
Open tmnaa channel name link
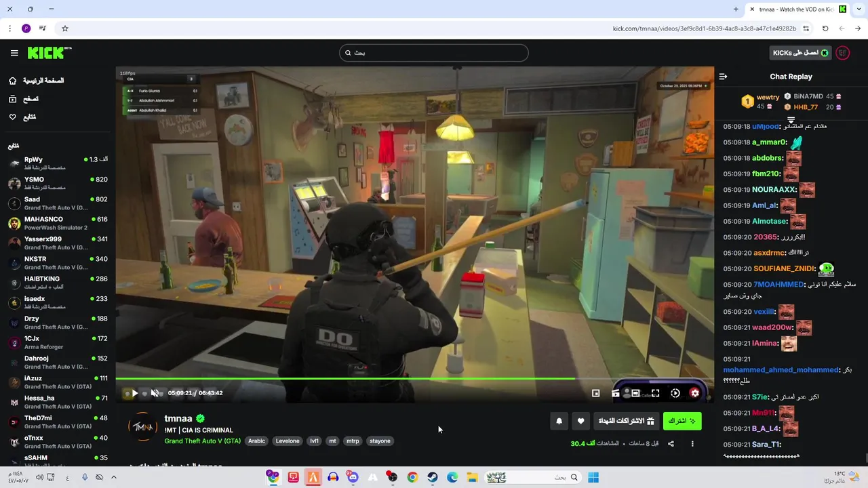pos(178,419)
